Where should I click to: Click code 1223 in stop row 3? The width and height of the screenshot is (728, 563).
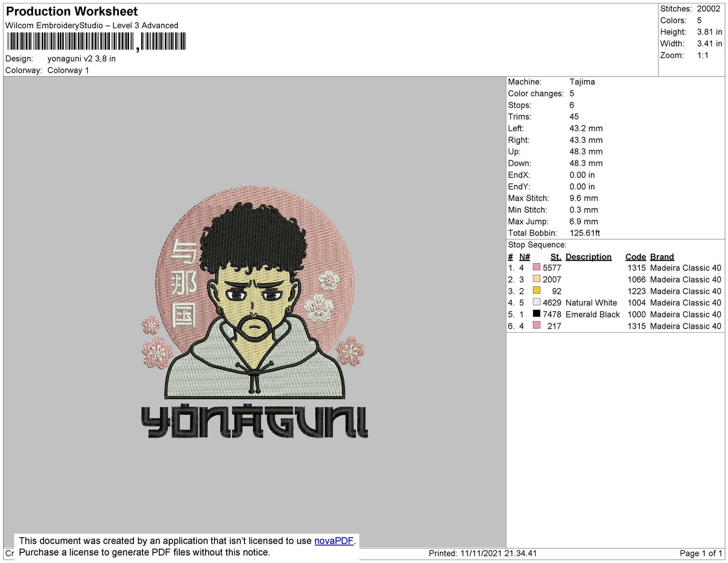click(636, 291)
